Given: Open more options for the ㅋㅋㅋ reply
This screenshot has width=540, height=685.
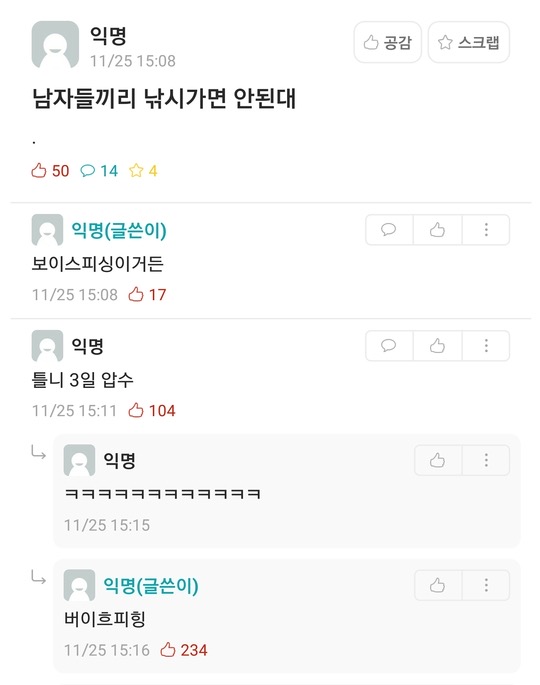Looking at the screenshot, I should coord(486,460).
